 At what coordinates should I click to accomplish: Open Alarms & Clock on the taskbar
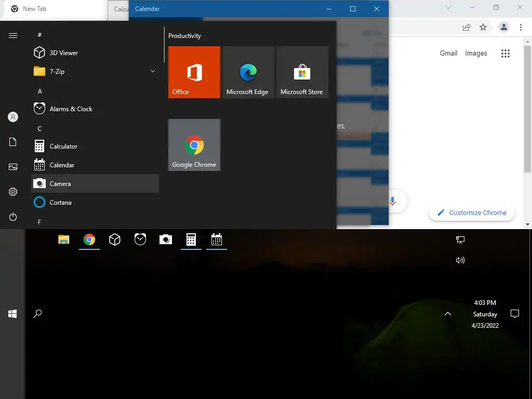point(140,240)
